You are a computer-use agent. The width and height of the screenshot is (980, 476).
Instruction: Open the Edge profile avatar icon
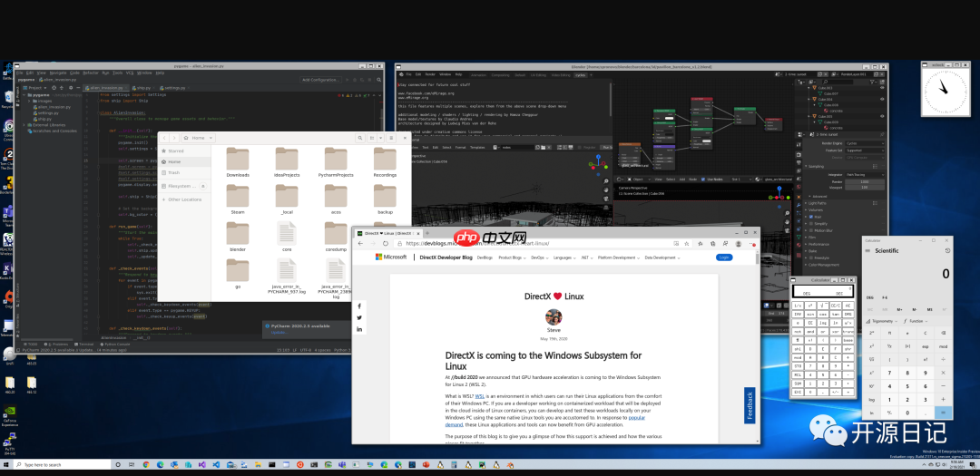[x=738, y=244]
